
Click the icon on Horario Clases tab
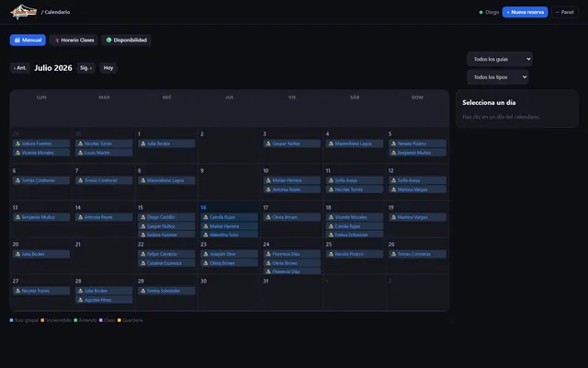(x=57, y=40)
